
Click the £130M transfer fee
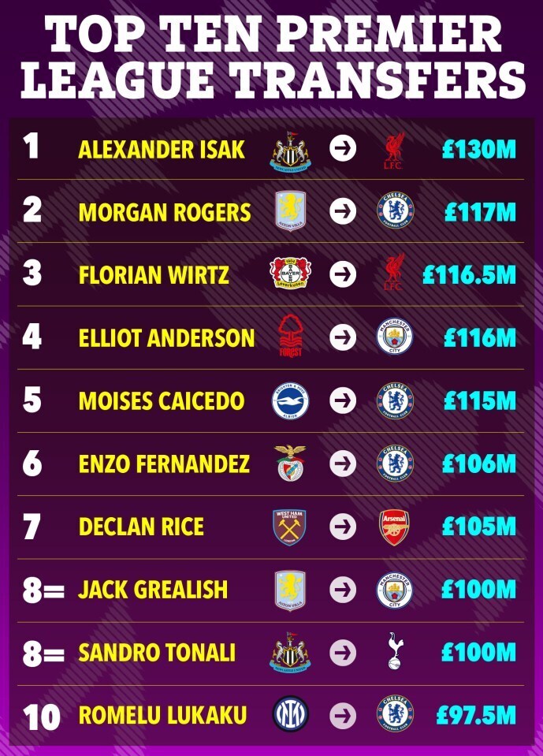coord(479,150)
